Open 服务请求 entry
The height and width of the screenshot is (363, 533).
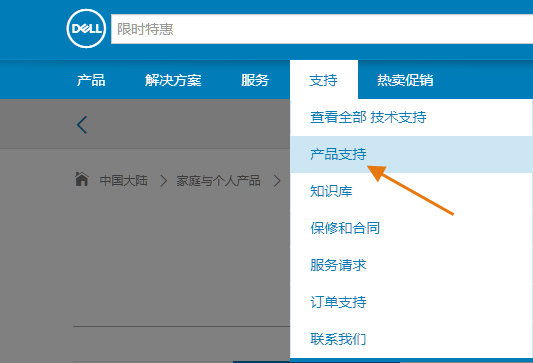tap(338, 265)
